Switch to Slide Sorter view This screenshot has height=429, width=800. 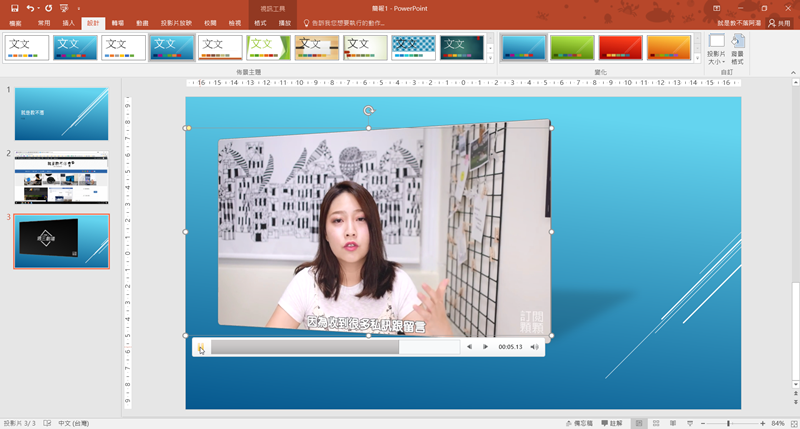tap(656, 423)
